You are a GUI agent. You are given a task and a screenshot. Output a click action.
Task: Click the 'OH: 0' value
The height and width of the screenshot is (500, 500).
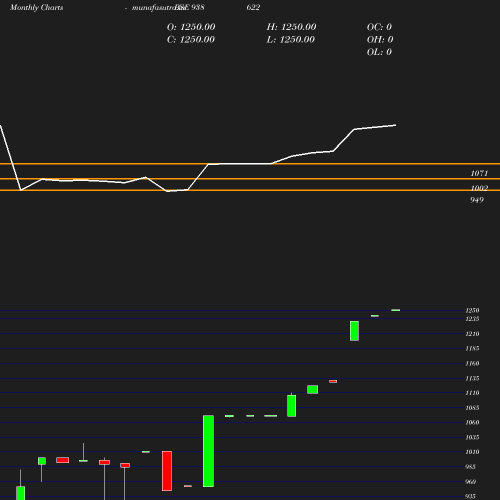pos(380,39)
